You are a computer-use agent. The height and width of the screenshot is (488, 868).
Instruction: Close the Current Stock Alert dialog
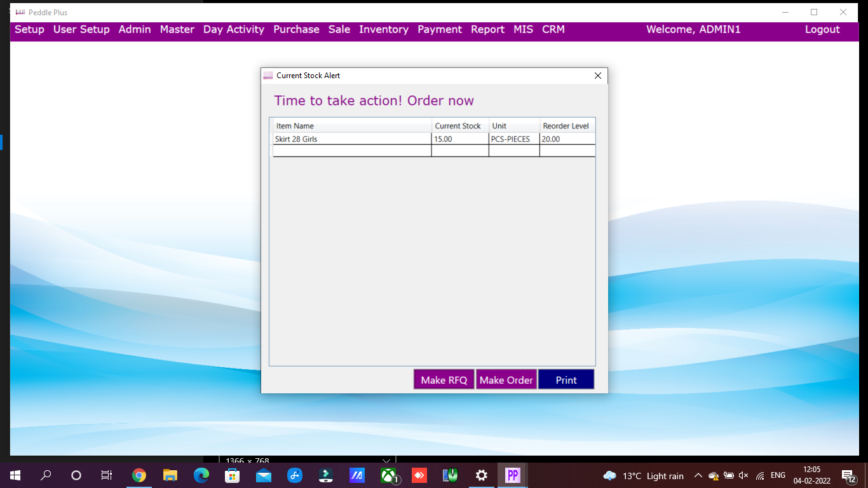pyautogui.click(x=597, y=76)
